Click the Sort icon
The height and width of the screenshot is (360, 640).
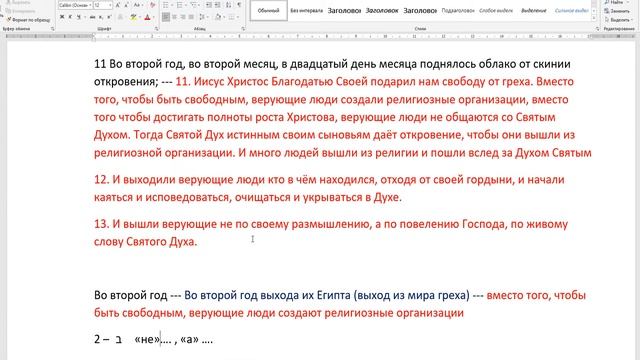click(x=229, y=5)
